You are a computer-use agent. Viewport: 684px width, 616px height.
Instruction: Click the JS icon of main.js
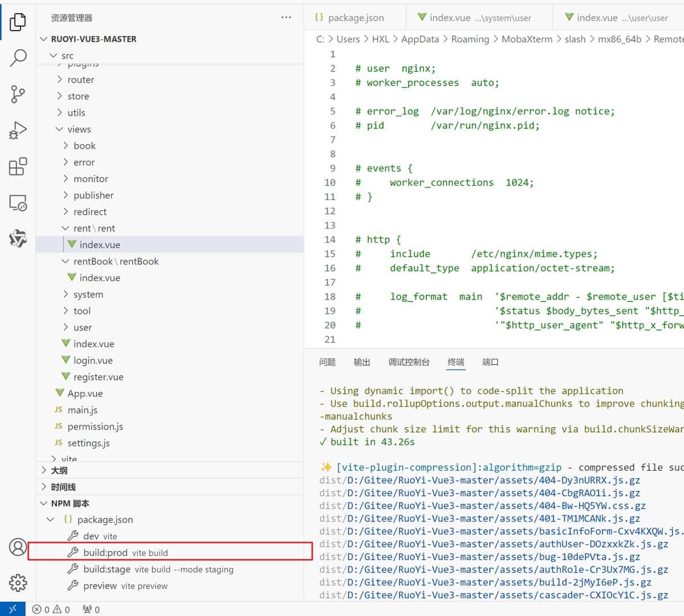click(59, 410)
